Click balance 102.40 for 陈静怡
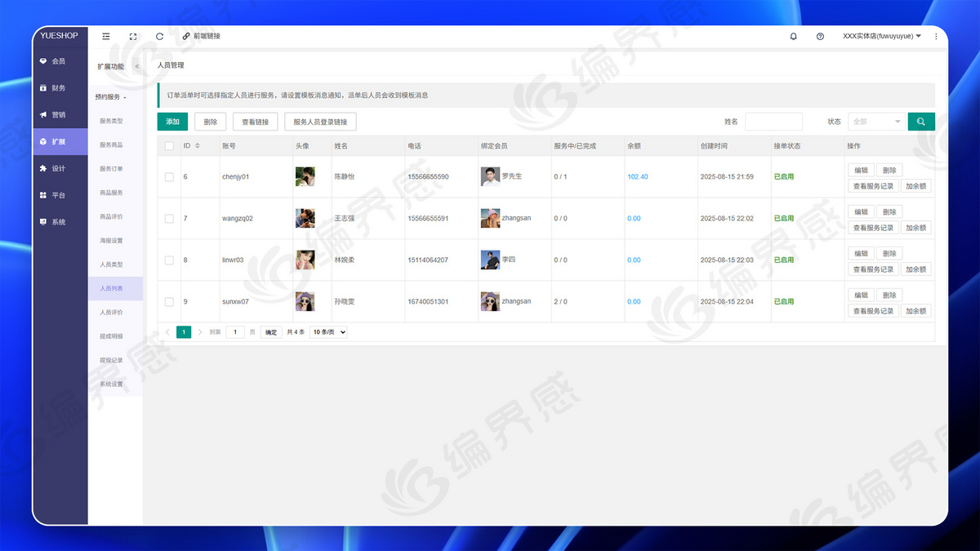 (638, 176)
